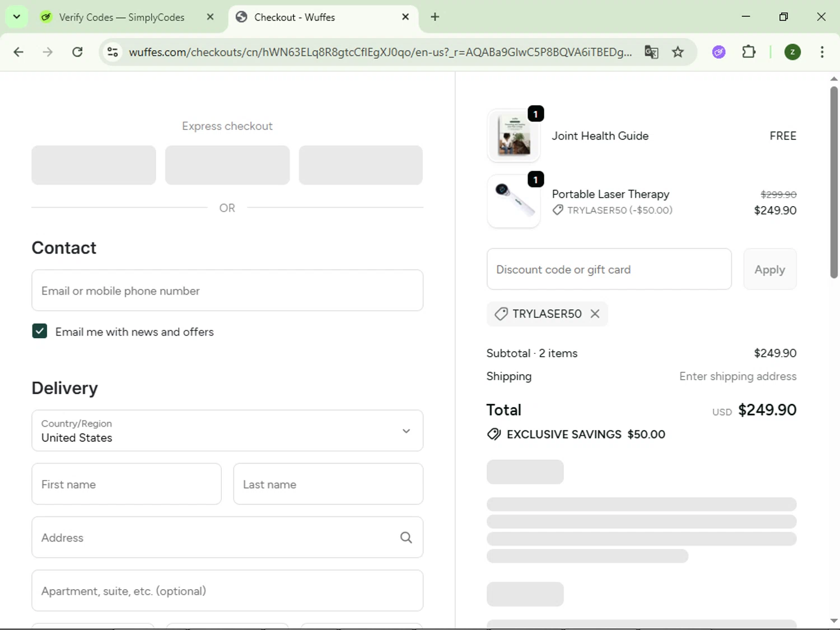The width and height of the screenshot is (840, 630).
Task: Click the scrollbar down arrow
Action: point(834,620)
